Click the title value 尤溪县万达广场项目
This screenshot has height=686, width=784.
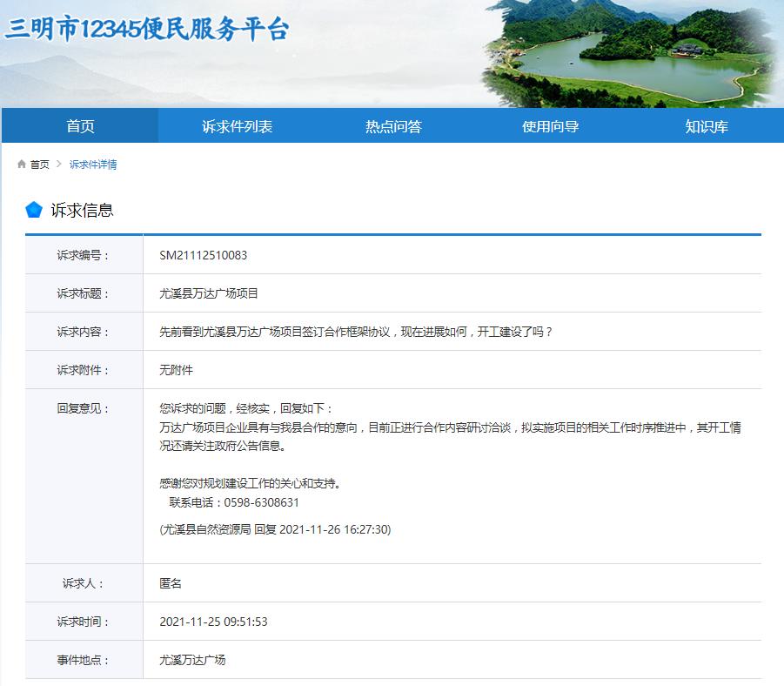pyautogui.click(x=209, y=293)
